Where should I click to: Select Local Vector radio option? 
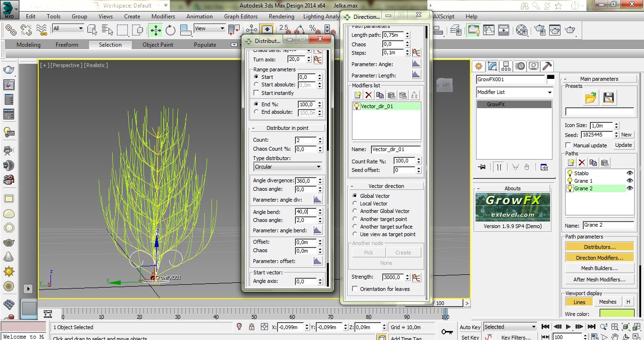click(x=355, y=204)
